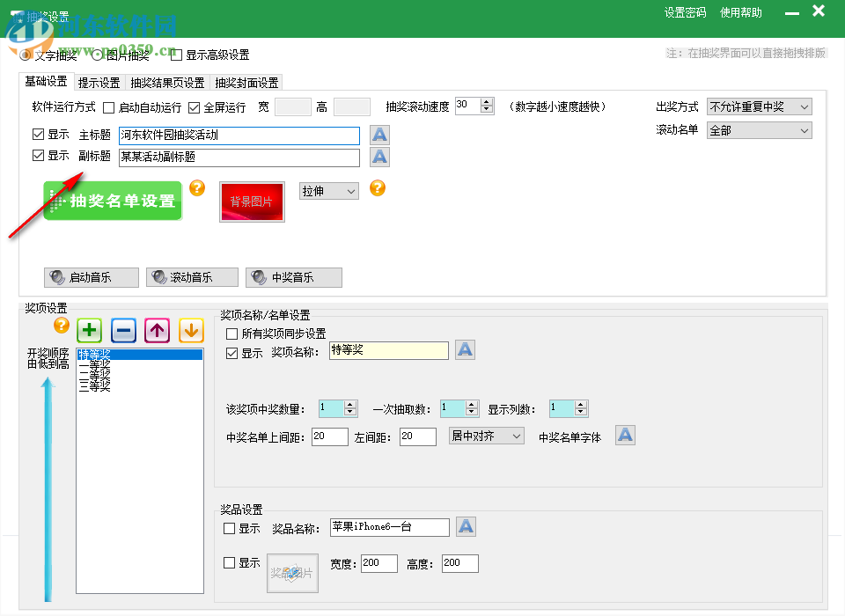Viewport: 845px width, 616px height.
Task: Enable the 启动自动运行 checkbox
Action: pos(110,106)
